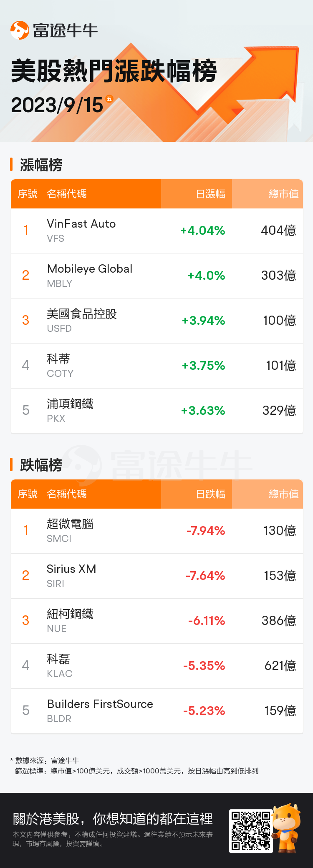
Task: Open the Sirius XM SIRI row
Action: tap(157, 576)
